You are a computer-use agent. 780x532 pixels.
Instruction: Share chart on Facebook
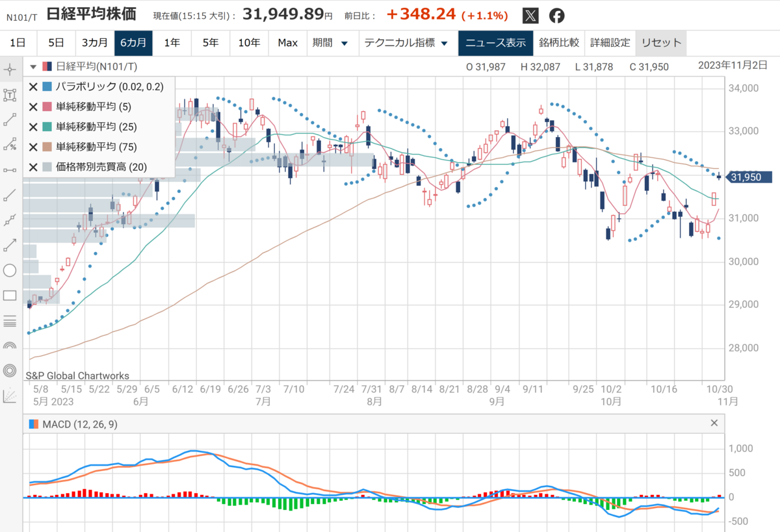pos(557,16)
